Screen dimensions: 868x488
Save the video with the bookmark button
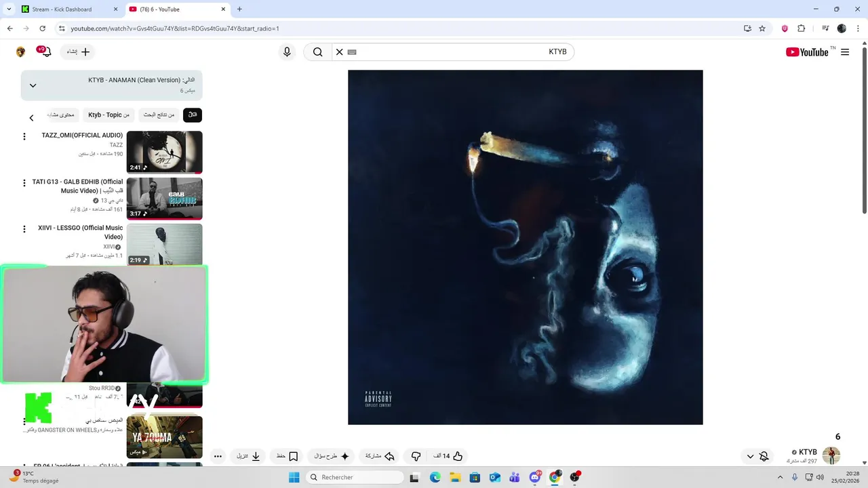(287, 456)
